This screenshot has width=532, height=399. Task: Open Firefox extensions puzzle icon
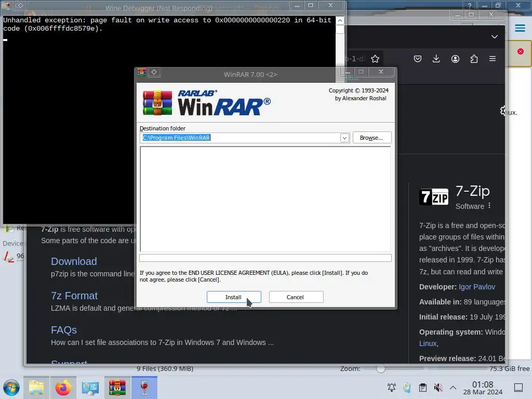(474, 59)
